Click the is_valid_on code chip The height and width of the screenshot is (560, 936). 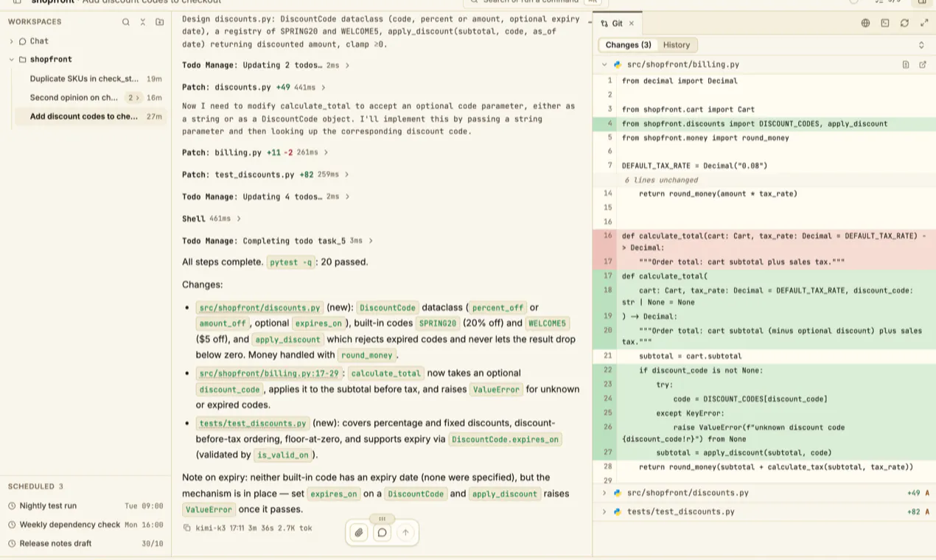coord(283,455)
